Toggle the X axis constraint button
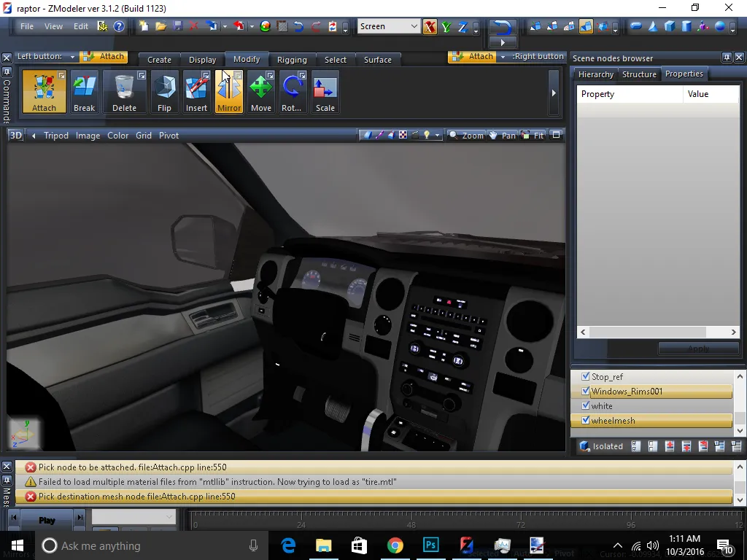The width and height of the screenshot is (747, 560). click(430, 27)
